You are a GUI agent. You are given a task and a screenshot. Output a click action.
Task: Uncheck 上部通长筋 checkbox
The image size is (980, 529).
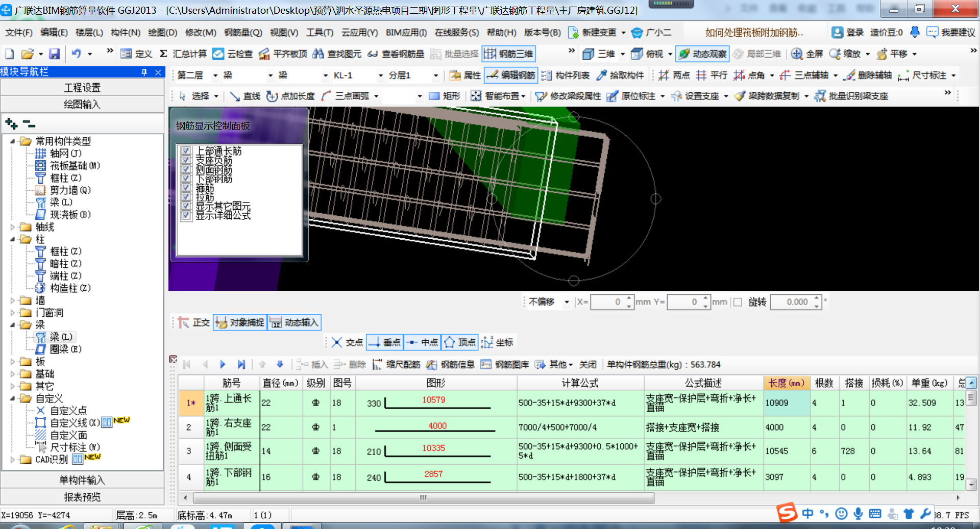point(186,151)
